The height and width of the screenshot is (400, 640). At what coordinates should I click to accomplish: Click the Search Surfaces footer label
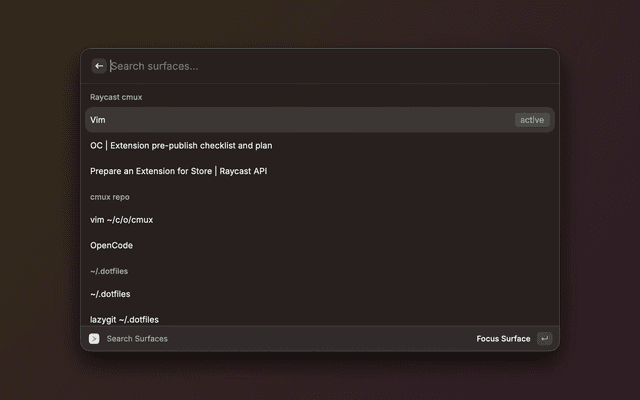[137, 339]
